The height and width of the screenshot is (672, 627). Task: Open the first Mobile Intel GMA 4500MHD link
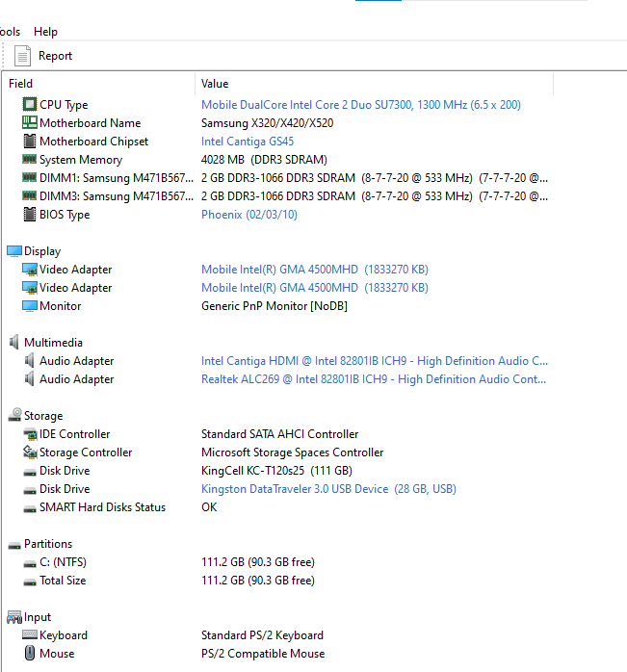point(315,270)
